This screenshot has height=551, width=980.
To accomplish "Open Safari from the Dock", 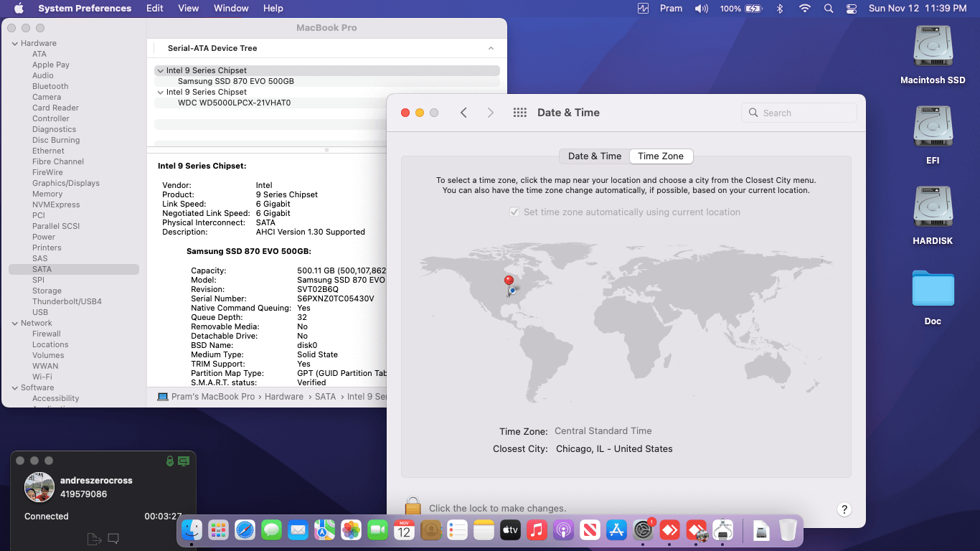I will point(245,531).
